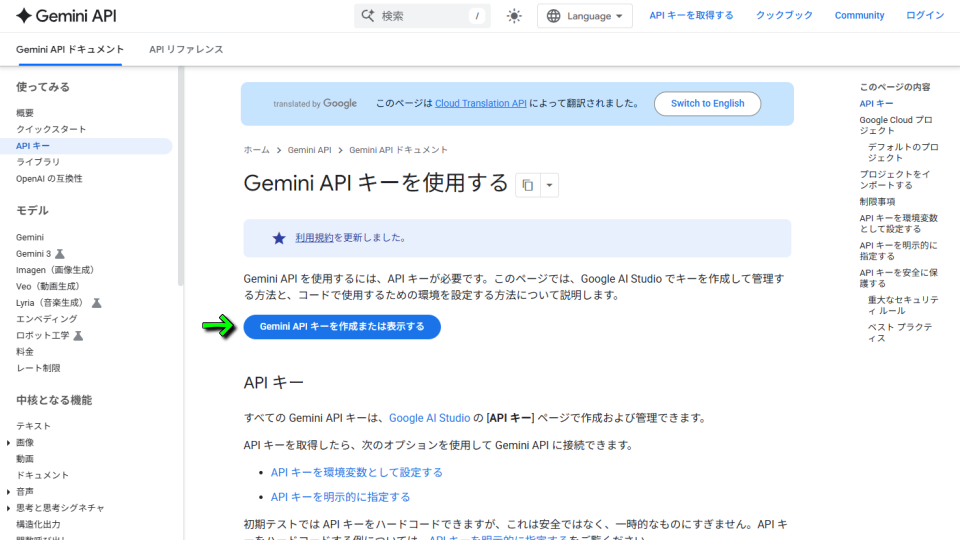The height and width of the screenshot is (540, 960).
Task: Open the dropdown arrow next to copy icon
Action: coord(549,185)
